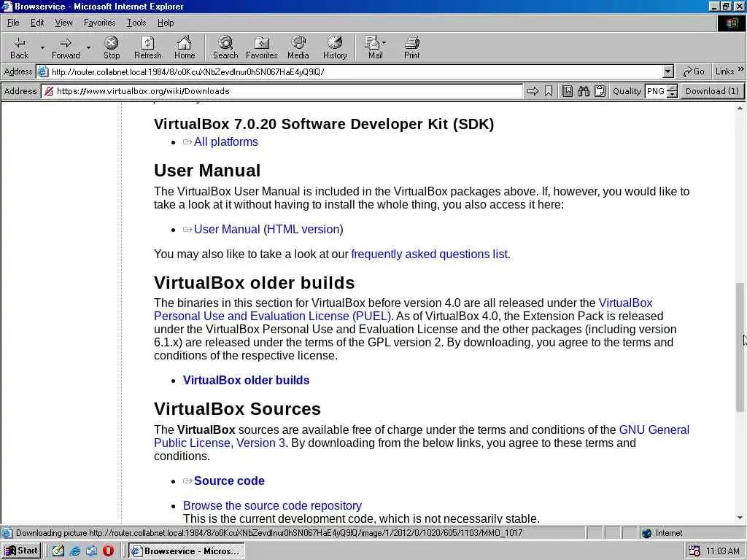Click the PNG quality field
The width and height of the screenshot is (747, 560).
coord(656,91)
